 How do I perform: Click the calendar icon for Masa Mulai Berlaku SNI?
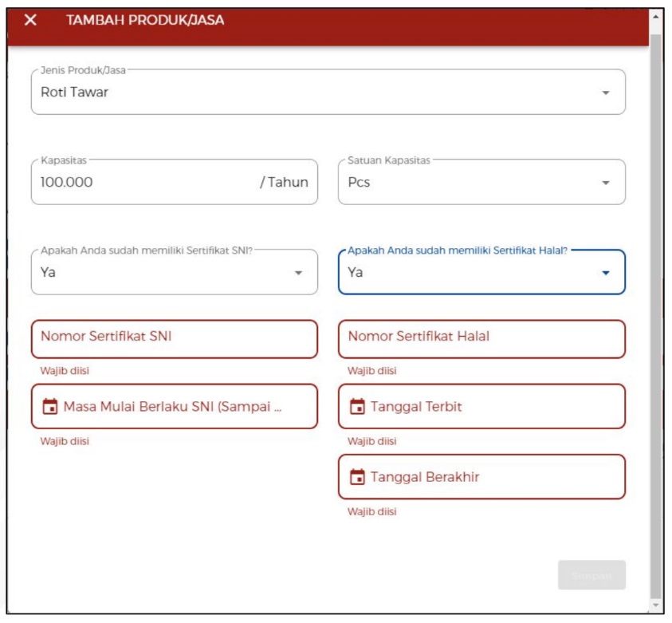(x=49, y=407)
